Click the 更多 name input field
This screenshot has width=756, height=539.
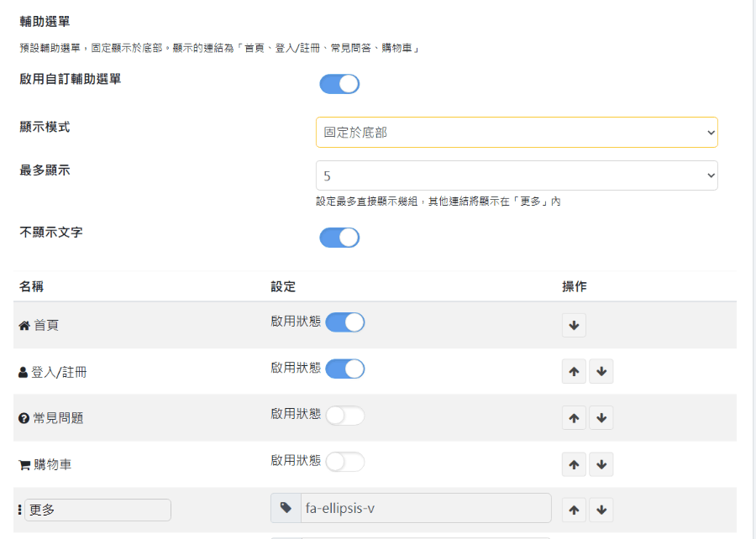(98, 510)
